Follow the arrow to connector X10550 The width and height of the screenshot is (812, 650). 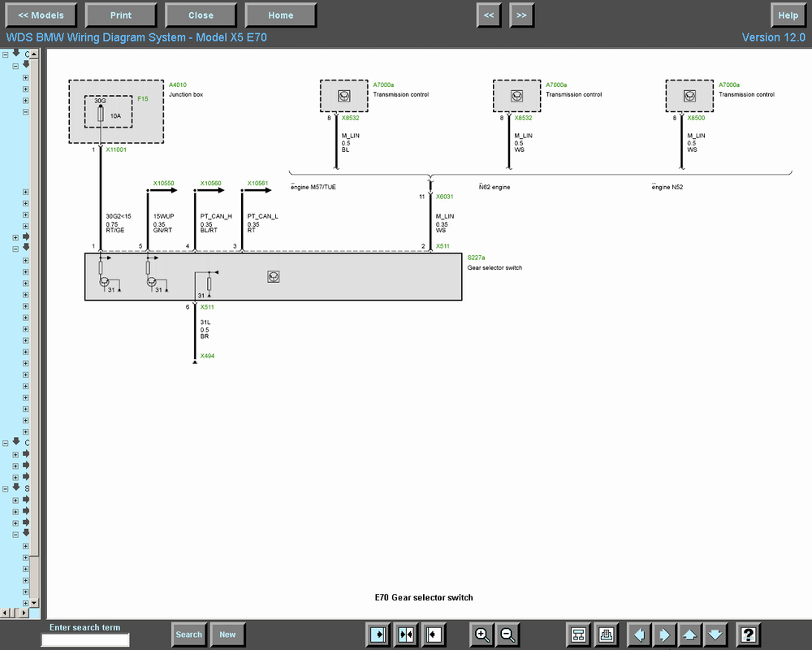pyautogui.click(x=164, y=190)
